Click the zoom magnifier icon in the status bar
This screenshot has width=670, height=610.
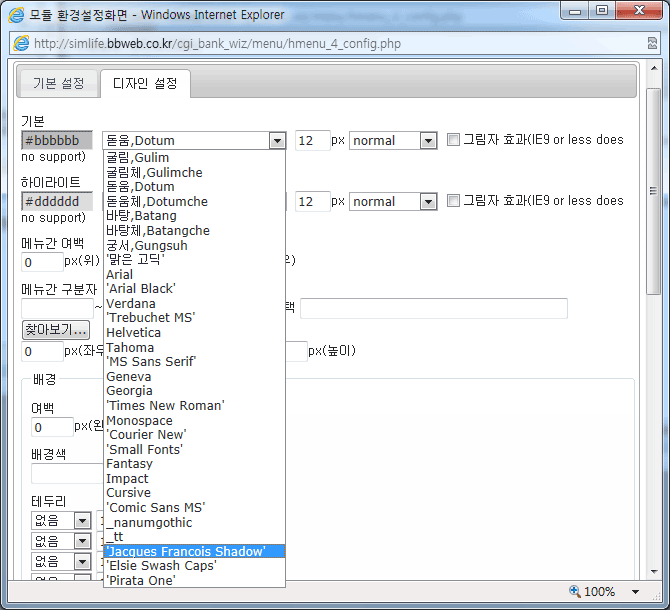[575, 591]
